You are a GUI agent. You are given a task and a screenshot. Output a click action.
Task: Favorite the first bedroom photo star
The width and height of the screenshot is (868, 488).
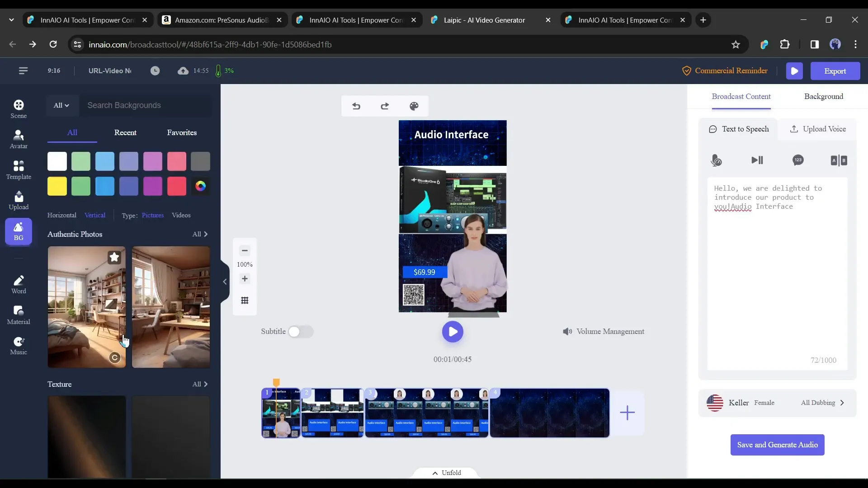pyautogui.click(x=114, y=257)
